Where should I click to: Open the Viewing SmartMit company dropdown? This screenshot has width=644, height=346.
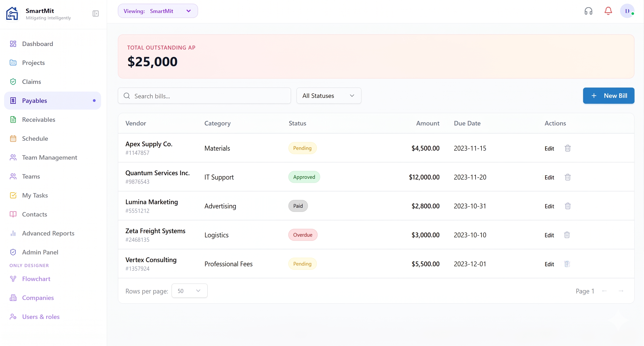point(158,11)
